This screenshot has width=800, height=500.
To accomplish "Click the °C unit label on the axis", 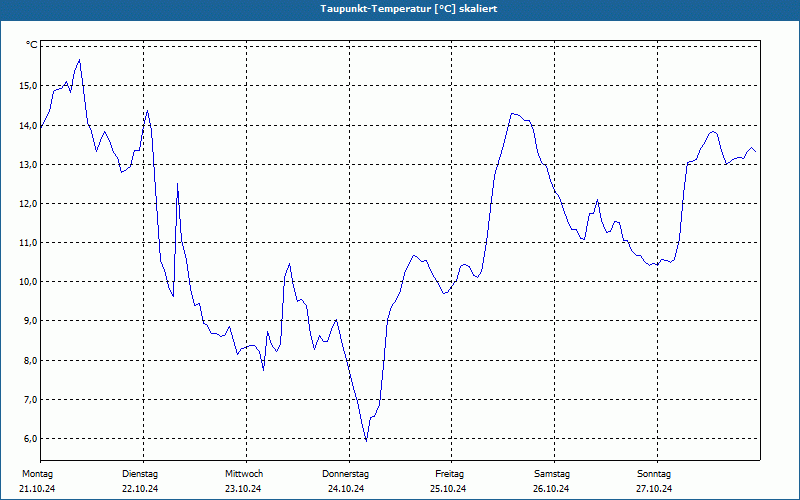I will click(32, 45).
